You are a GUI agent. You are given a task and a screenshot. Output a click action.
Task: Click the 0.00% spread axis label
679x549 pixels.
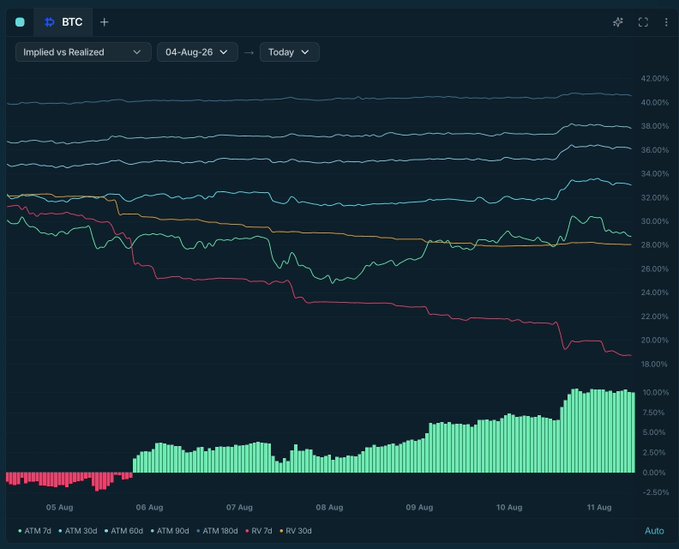[654, 473]
